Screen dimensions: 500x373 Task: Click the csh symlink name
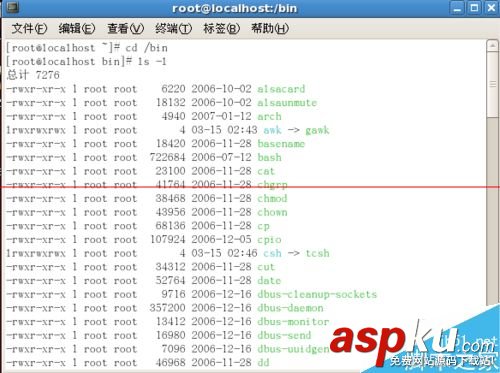pyautogui.click(x=272, y=254)
